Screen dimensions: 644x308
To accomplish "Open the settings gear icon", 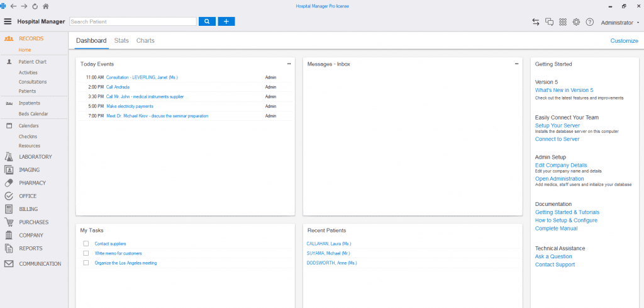I will click(576, 21).
